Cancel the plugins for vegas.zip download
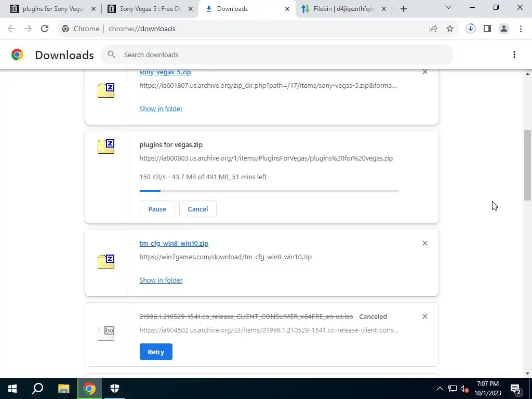Viewport: 532px width, 399px height. pos(198,209)
